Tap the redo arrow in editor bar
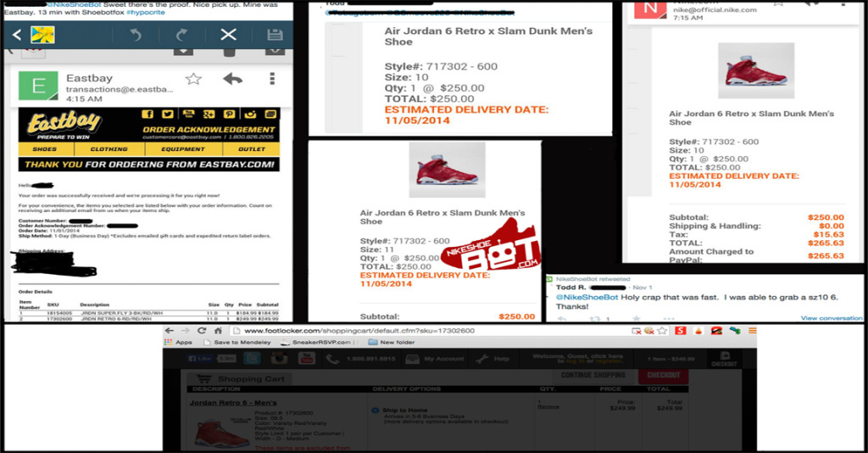 pos(181,35)
